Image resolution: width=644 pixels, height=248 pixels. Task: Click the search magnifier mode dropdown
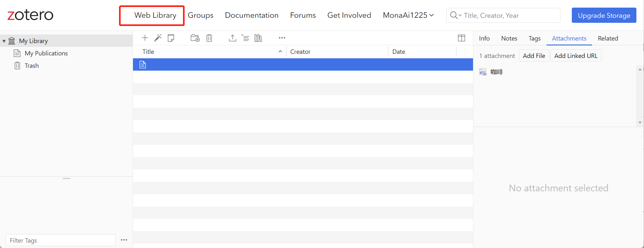456,15
